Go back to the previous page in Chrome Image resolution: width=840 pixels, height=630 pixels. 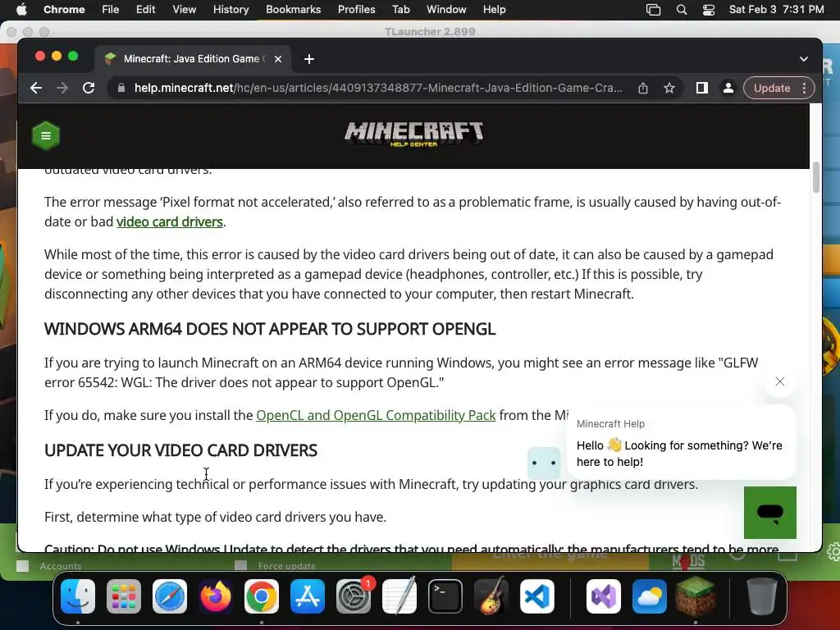(x=36, y=88)
